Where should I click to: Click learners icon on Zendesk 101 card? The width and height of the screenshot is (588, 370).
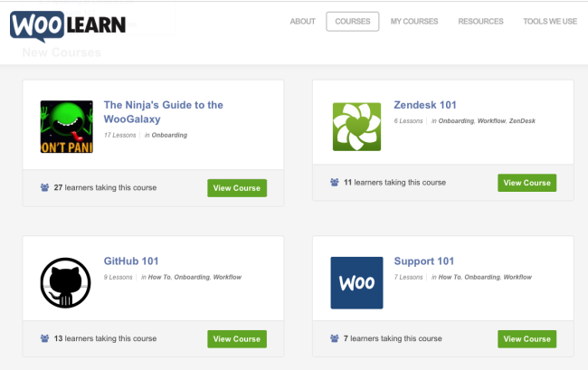[x=335, y=182]
